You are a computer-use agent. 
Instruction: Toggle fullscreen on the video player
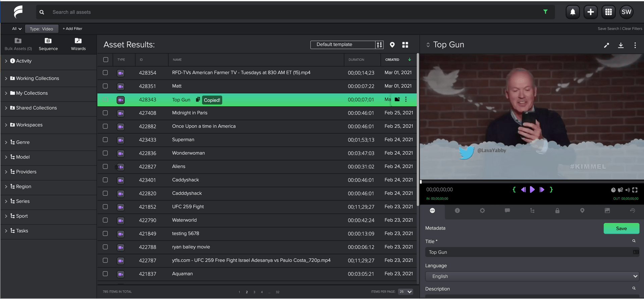pos(635,190)
